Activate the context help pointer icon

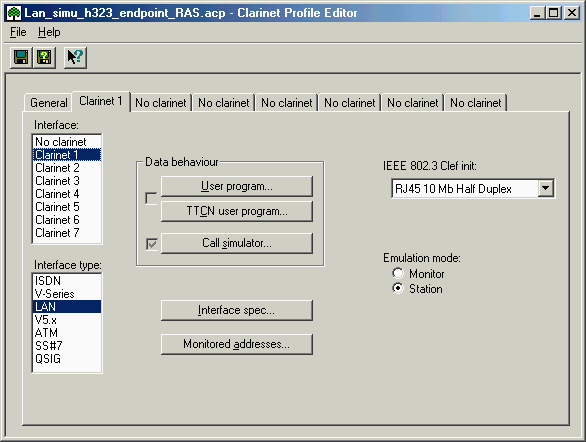tap(75, 58)
